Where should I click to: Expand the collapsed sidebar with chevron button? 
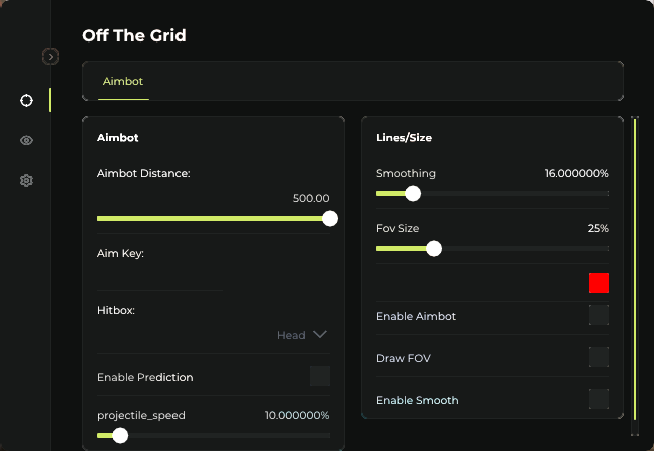click(51, 57)
